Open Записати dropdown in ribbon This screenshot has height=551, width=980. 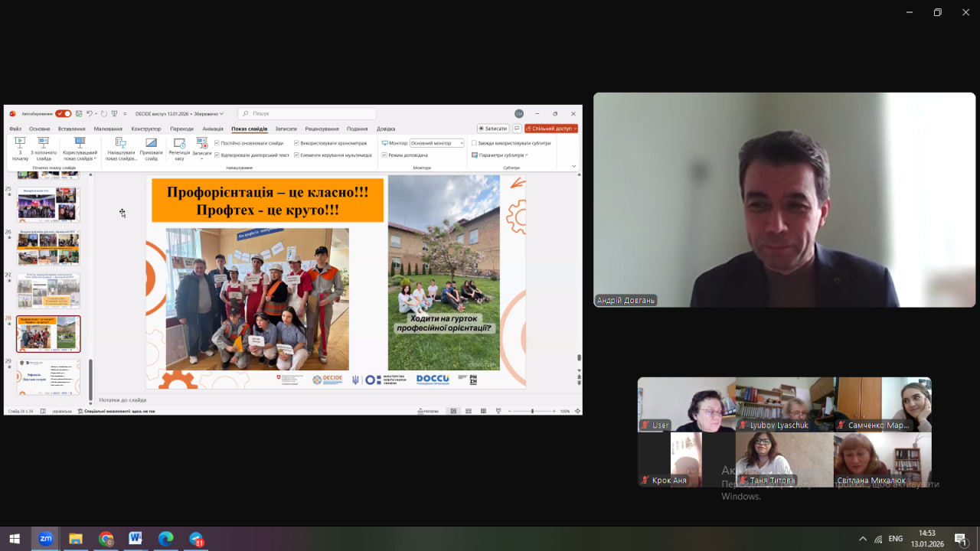202,148
